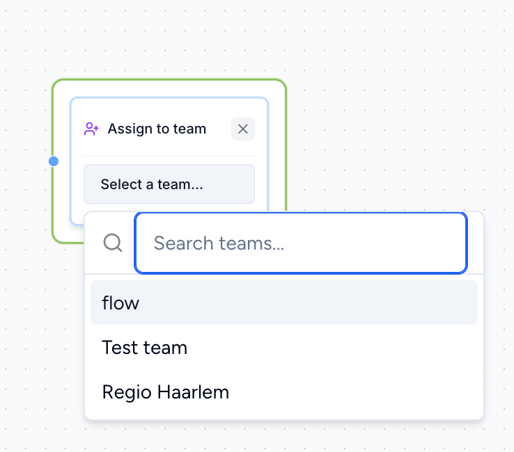Pick Test team from the list
Image resolution: width=514 pixels, height=452 pixels.
284,347
